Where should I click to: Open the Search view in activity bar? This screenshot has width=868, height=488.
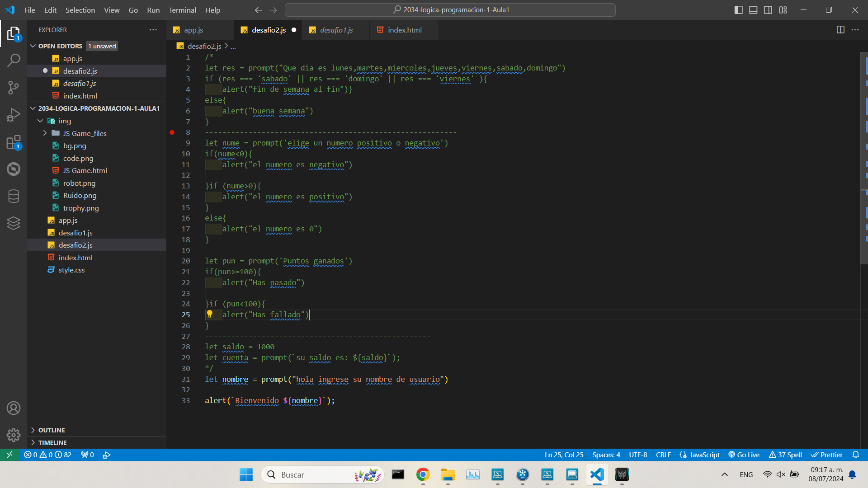point(14,60)
